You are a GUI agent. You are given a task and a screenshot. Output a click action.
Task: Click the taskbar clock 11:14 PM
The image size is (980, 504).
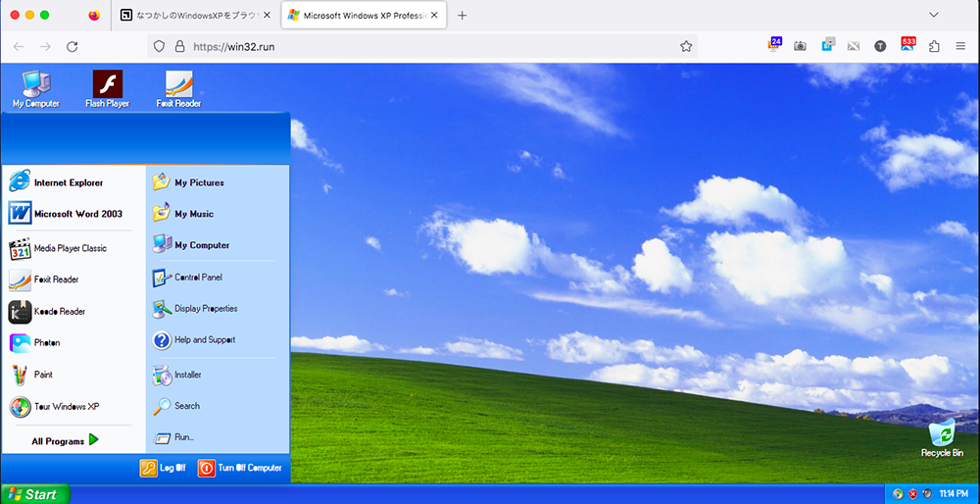click(x=955, y=494)
